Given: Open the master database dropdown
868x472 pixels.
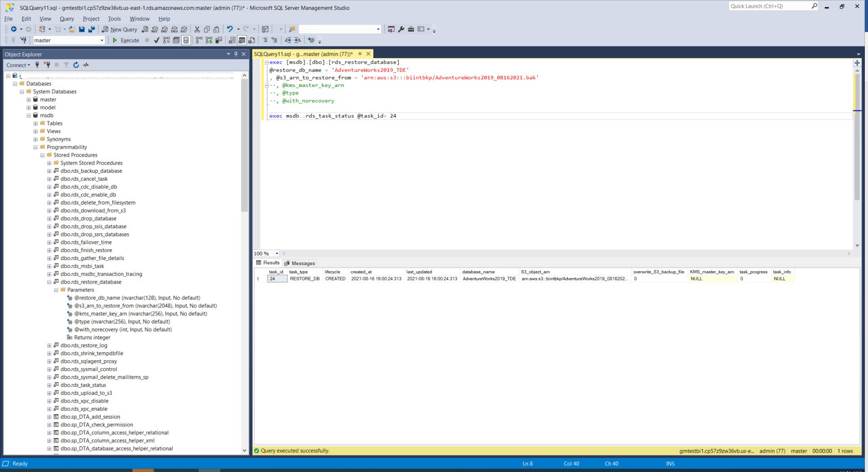Looking at the screenshot, I should pyautogui.click(x=102, y=40).
